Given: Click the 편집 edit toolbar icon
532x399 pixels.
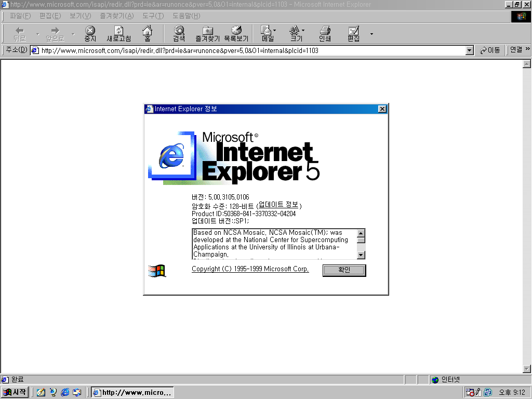Looking at the screenshot, I should click(x=353, y=34).
